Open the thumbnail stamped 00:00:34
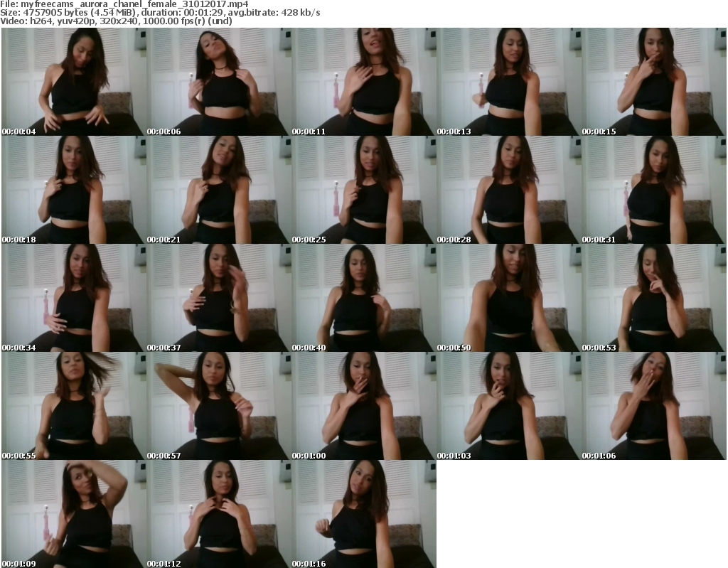 (74, 298)
